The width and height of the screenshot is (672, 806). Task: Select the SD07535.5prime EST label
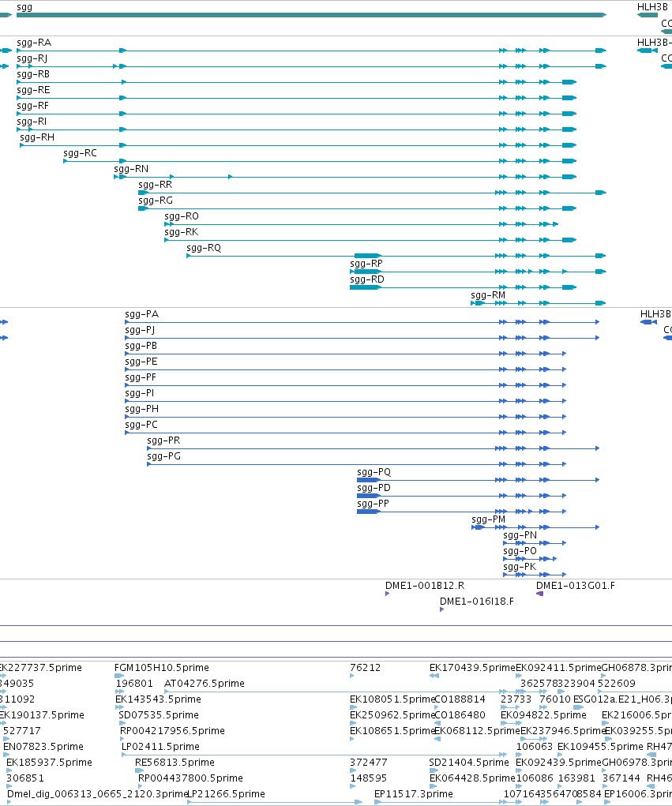pos(159,715)
